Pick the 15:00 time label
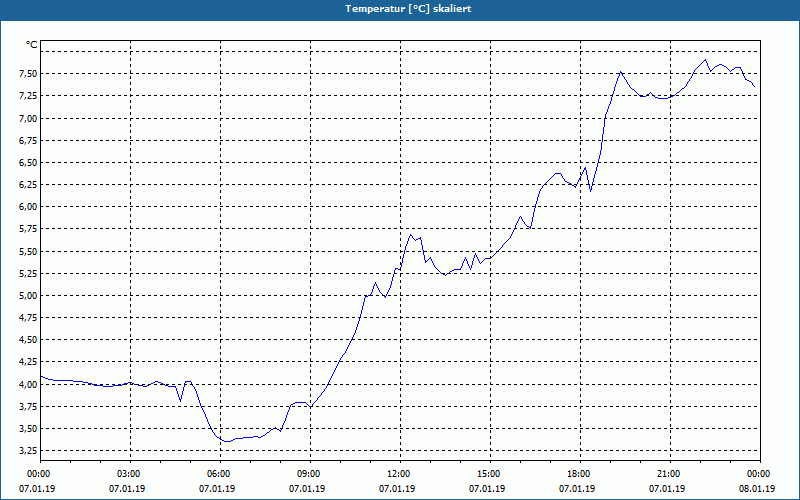 pyautogui.click(x=490, y=474)
